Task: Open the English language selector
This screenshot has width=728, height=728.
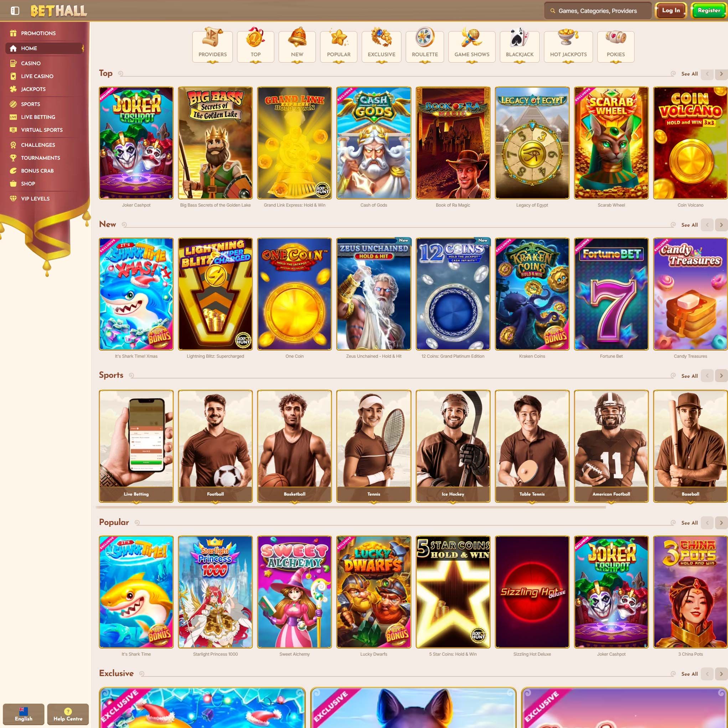Action: point(24,714)
